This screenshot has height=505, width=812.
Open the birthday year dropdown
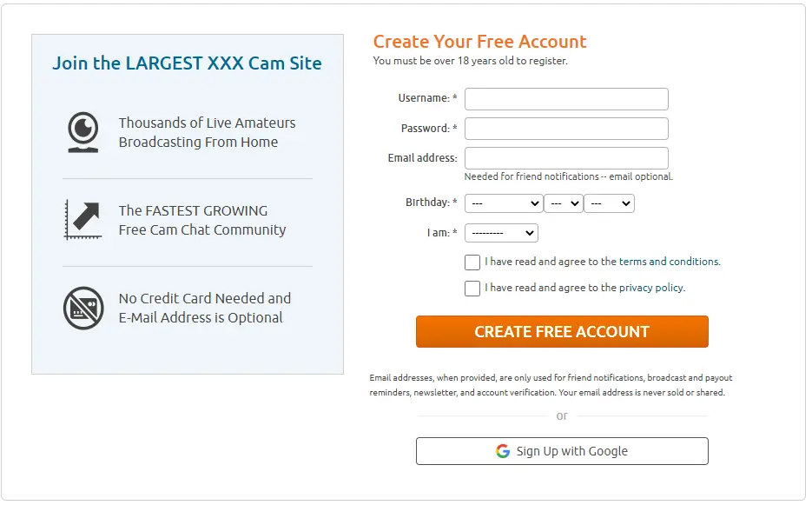click(x=609, y=203)
